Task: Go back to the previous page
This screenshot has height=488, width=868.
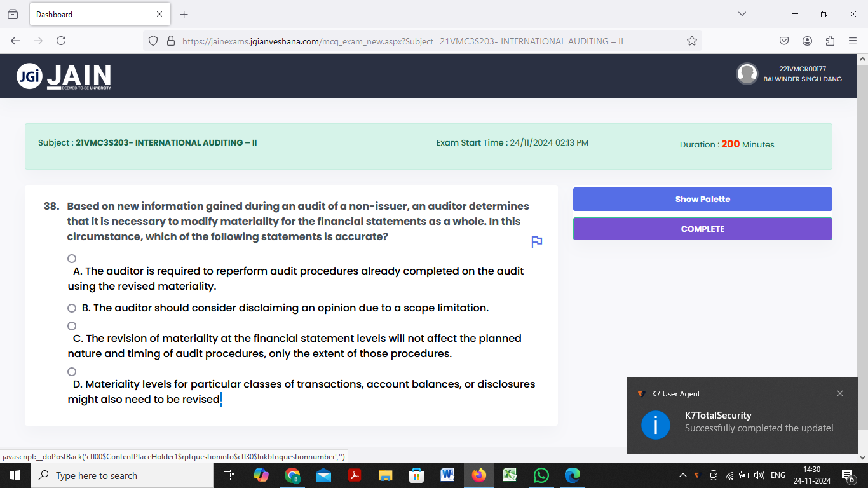Action: tap(15, 41)
